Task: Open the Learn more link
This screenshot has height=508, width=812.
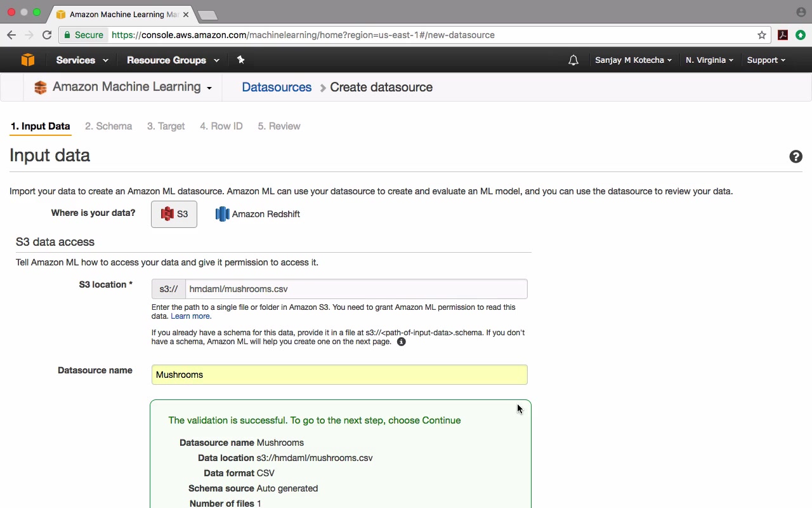Action: pyautogui.click(x=191, y=316)
